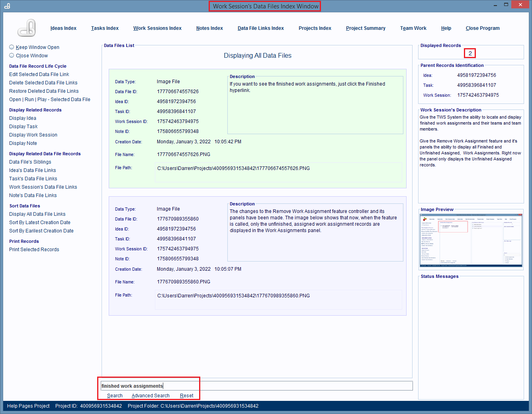This screenshot has height=414, width=532.
Task: Sort By Latest Creation Date
Action: pos(40,223)
